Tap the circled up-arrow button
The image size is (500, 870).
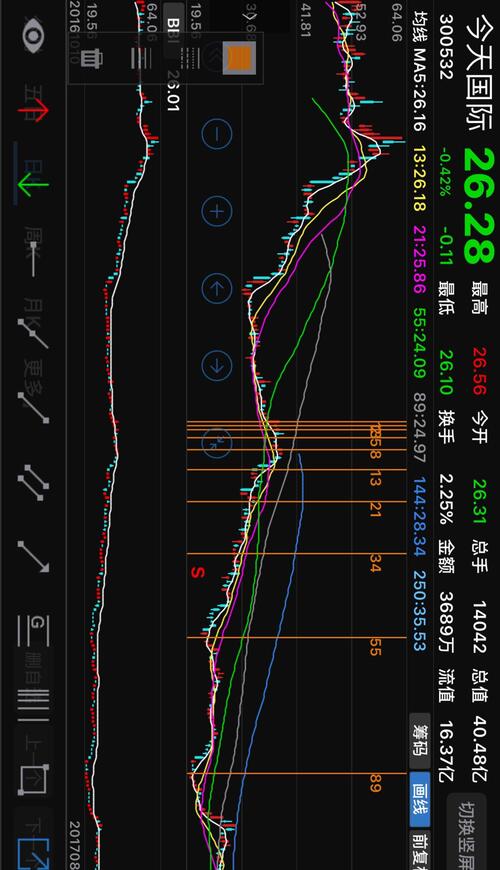[216, 288]
